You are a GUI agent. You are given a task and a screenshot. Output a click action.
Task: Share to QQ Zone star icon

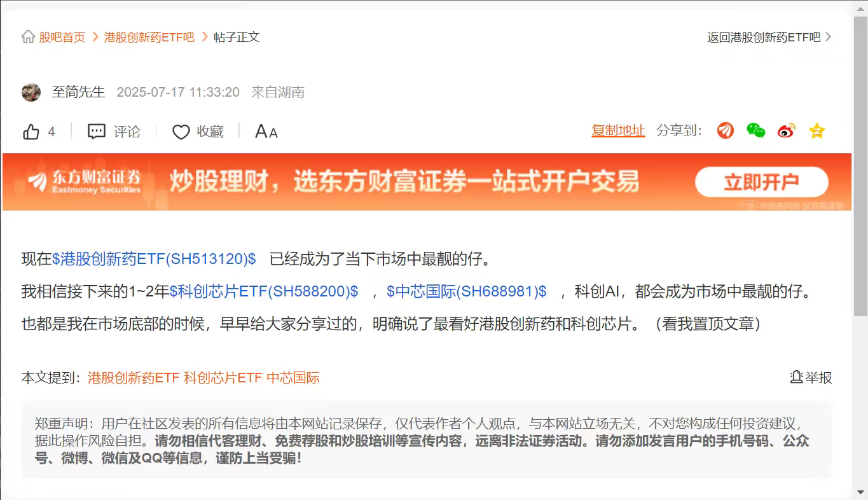pos(817,131)
